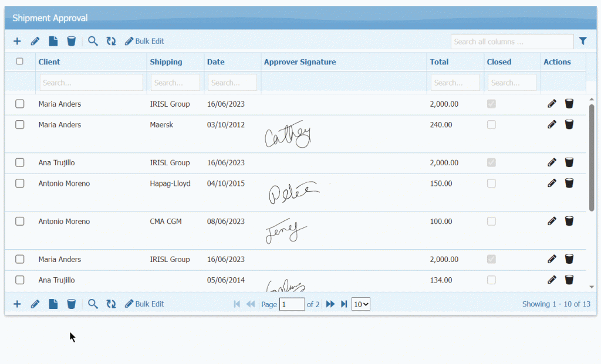
Task: Check the select-all checkbox in header row
Action: [x=19, y=62]
